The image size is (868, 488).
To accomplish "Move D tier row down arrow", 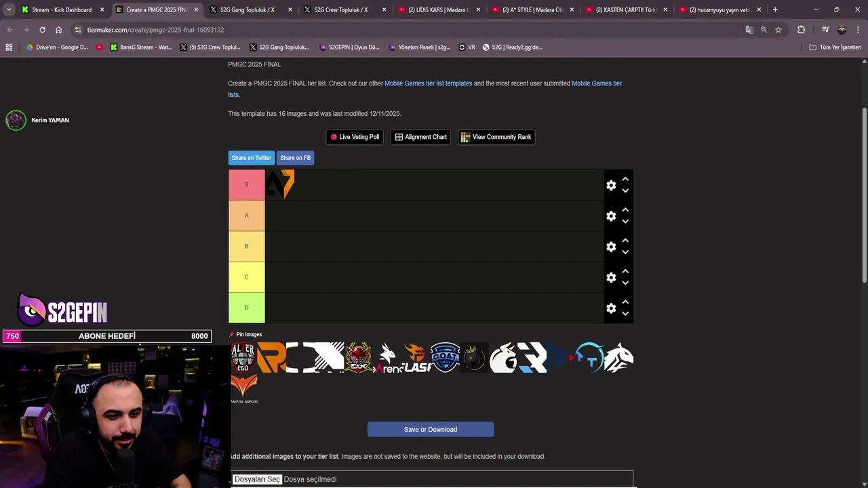I will pyautogui.click(x=625, y=313).
